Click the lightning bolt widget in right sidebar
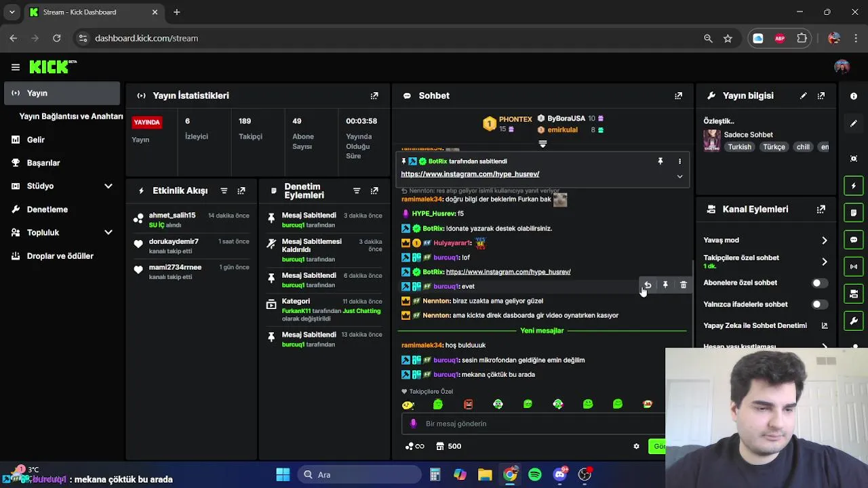 click(x=854, y=186)
